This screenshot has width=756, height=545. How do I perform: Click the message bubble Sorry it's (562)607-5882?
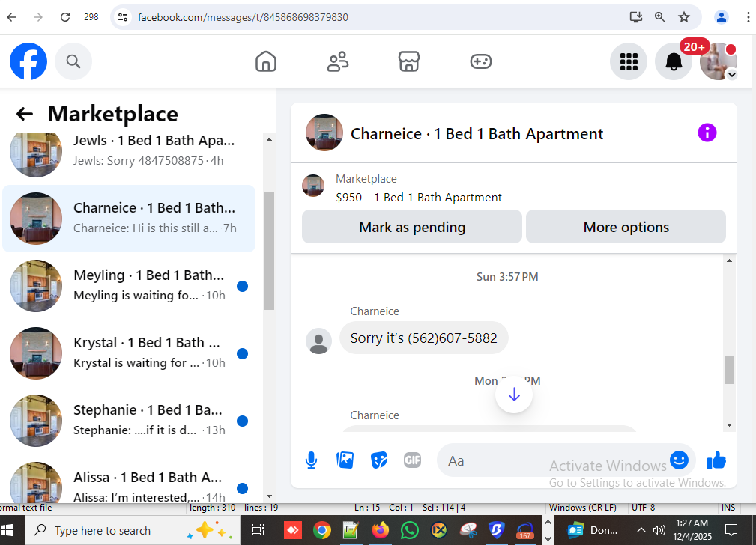click(424, 338)
